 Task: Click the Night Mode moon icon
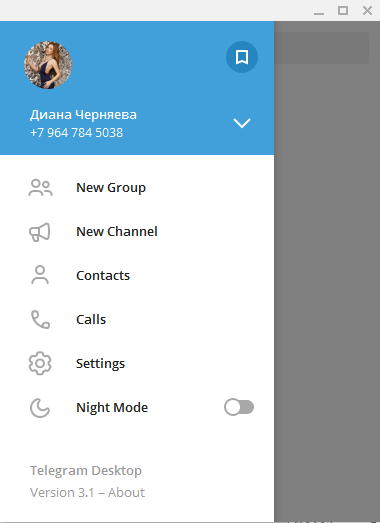pyautogui.click(x=40, y=408)
